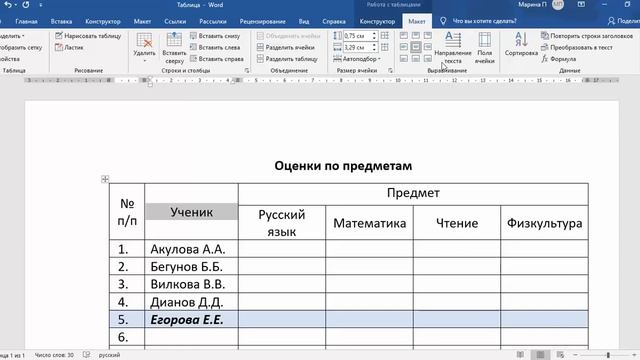Image resolution: width=640 pixels, height=360 pixels.
Task: Align cell text center left
Action: pos(404,47)
